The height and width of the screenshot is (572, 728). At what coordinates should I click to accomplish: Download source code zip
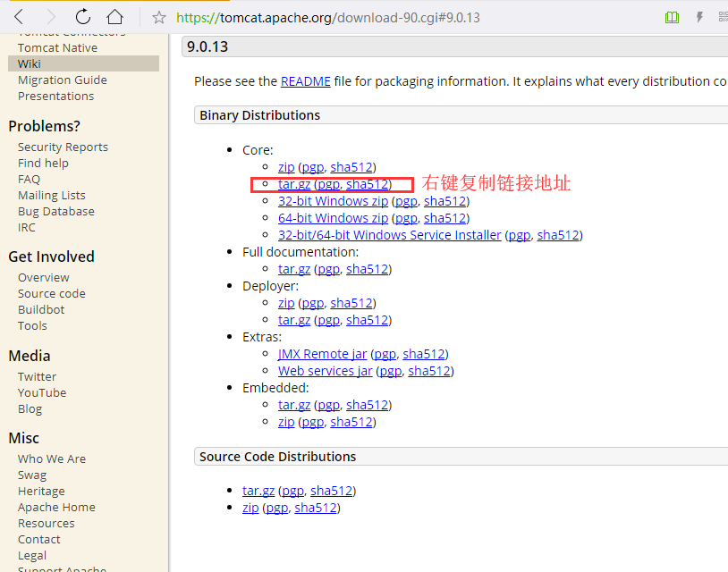250,508
